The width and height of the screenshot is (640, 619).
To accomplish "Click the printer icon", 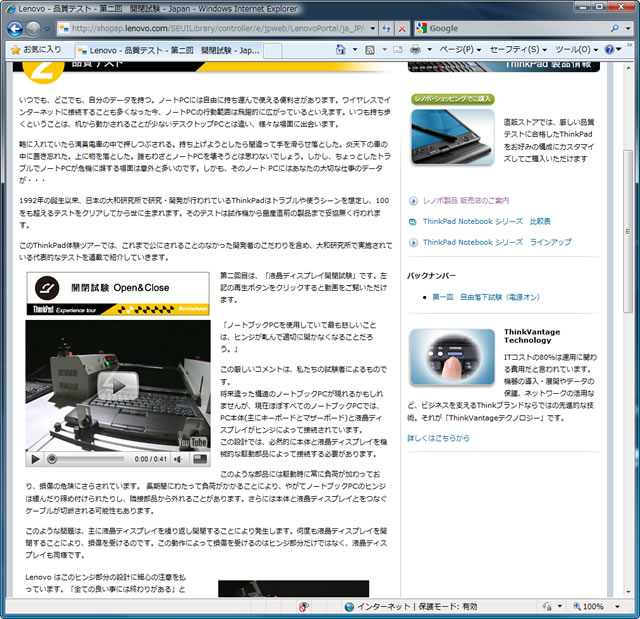I will coord(415,50).
